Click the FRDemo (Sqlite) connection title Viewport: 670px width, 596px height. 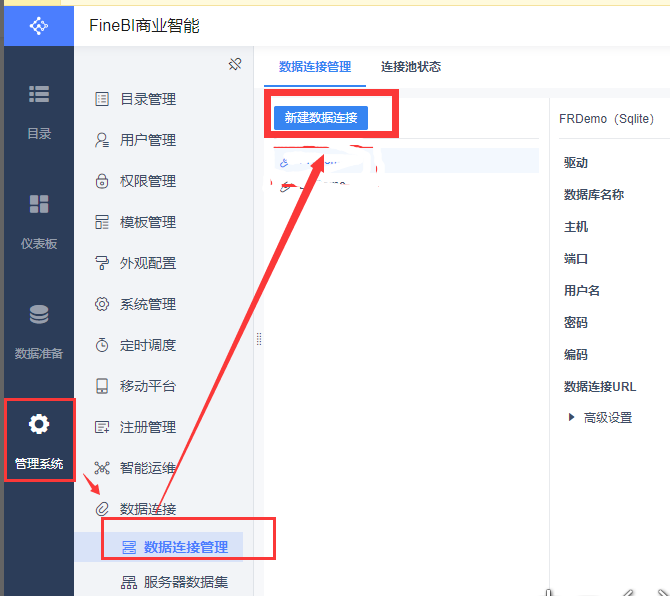point(606,119)
